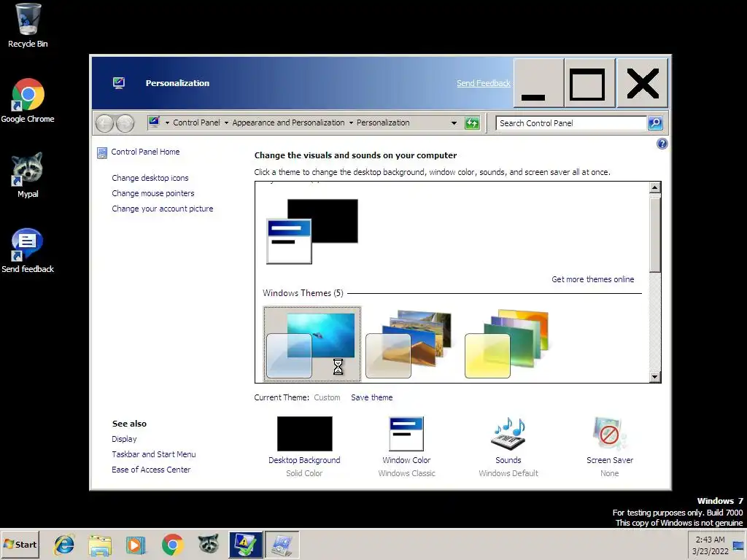Switch to the Personalization taskbar button
This screenshot has height=560, width=747.
282,545
